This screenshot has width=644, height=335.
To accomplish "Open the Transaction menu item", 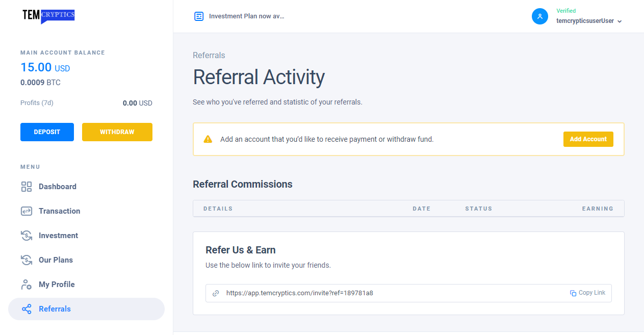I will click(59, 211).
